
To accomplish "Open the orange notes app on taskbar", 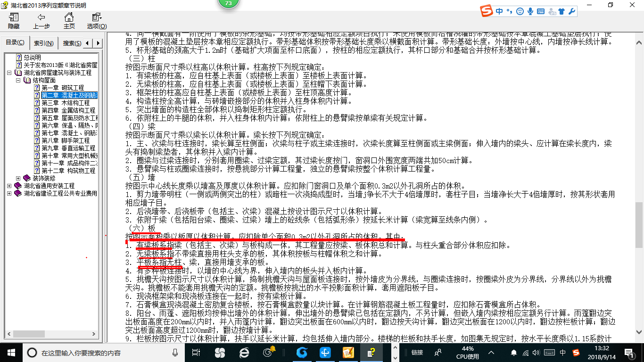I will point(348,353).
